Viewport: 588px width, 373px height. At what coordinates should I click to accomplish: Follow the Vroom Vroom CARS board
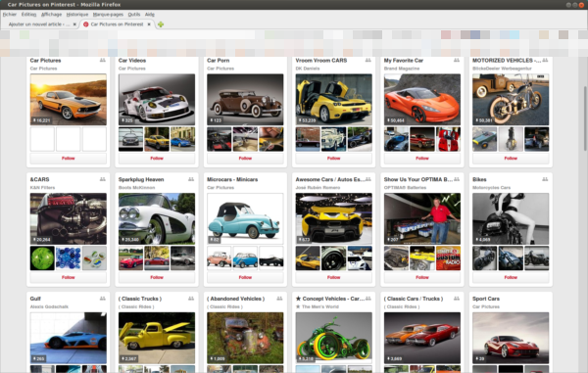[334, 159]
